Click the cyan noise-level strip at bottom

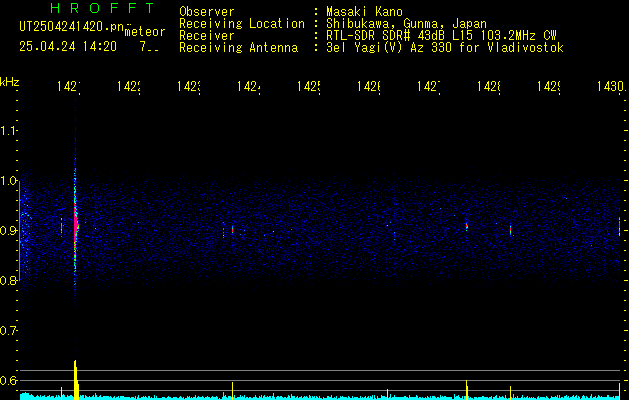pyautogui.click(x=321, y=397)
